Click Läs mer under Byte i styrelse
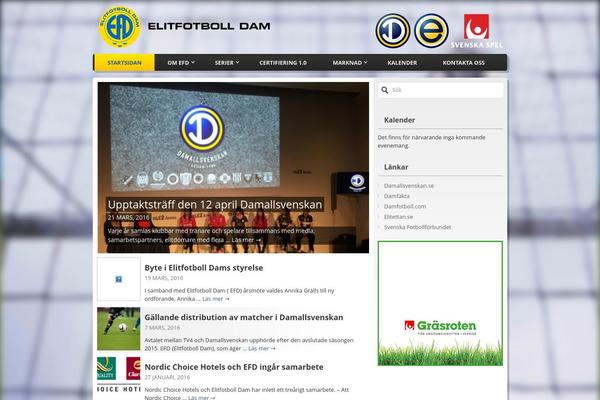This screenshot has width=600, height=400. pos(215,299)
